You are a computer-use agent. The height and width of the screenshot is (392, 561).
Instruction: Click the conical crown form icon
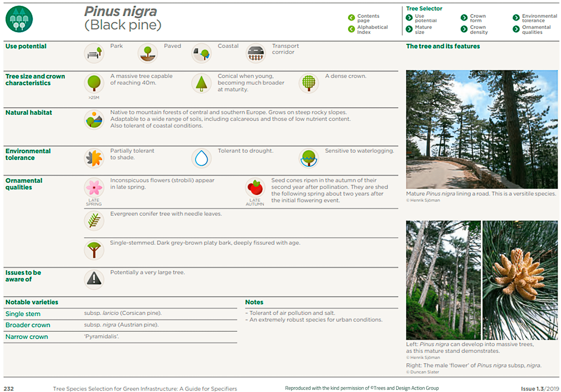pyautogui.click(x=202, y=83)
